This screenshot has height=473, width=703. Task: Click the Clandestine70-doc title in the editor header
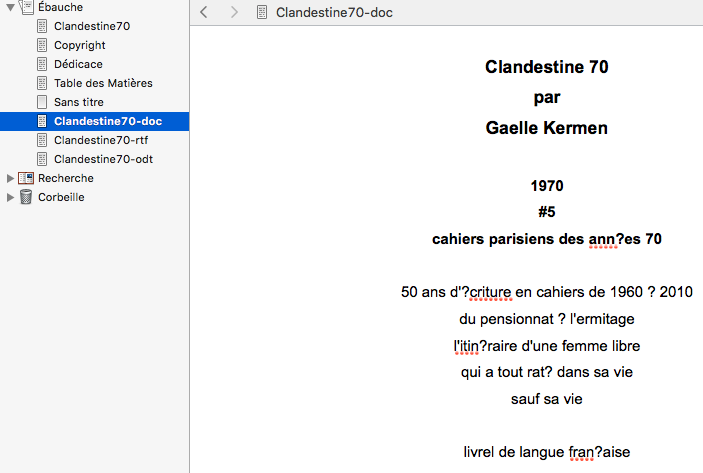coord(332,13)
